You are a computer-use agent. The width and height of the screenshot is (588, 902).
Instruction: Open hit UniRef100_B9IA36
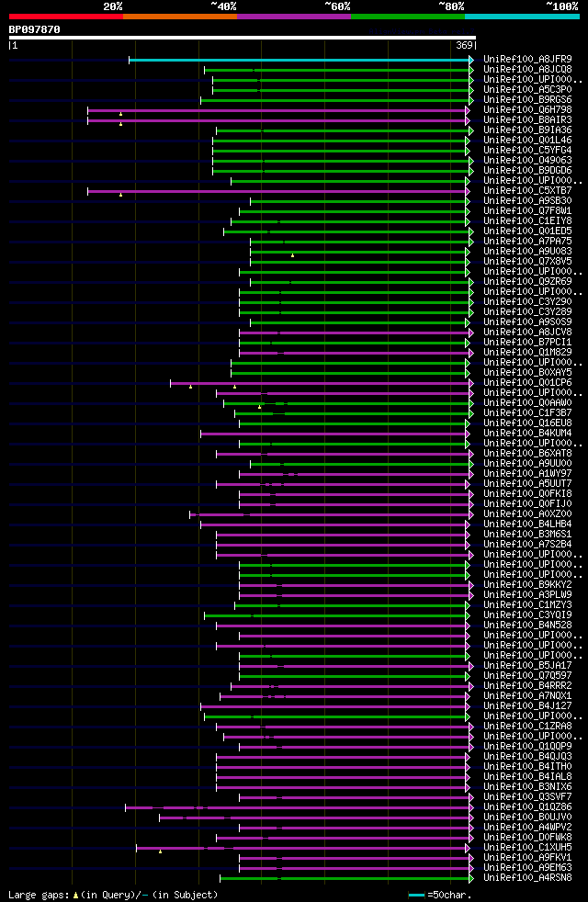pos(527,130)
